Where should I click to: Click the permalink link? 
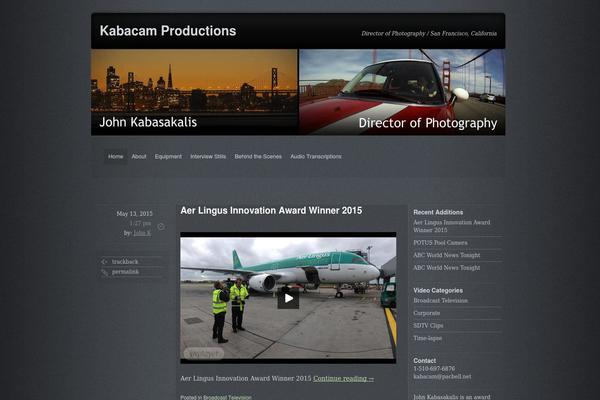[x=126, y=272]
